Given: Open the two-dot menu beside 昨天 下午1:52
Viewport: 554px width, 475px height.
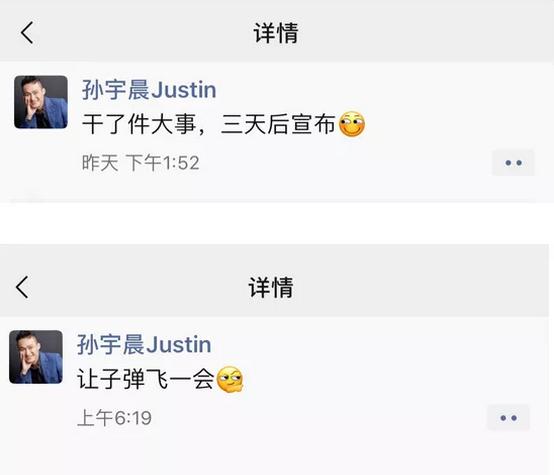Looking at the screenshot, I should [x=513, y=163].
